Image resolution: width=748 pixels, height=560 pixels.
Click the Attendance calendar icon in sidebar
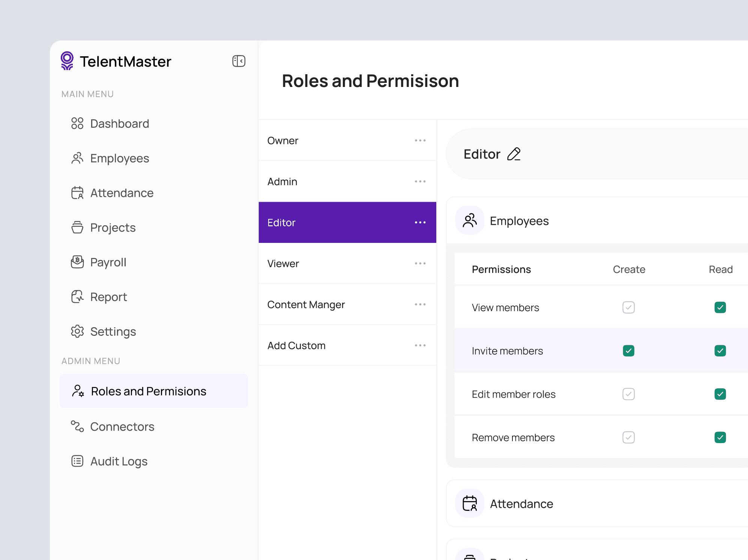(77, 193)
